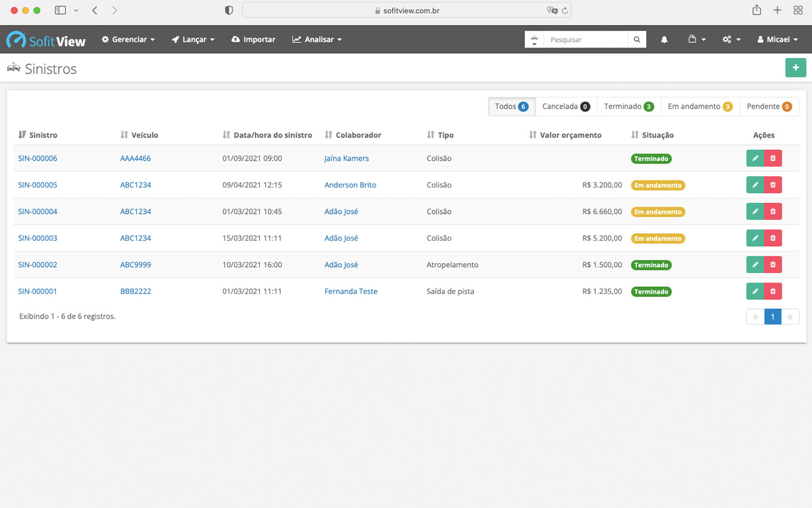
Task: Click the Pesquisar search field
Action: (x=585, y=39)
